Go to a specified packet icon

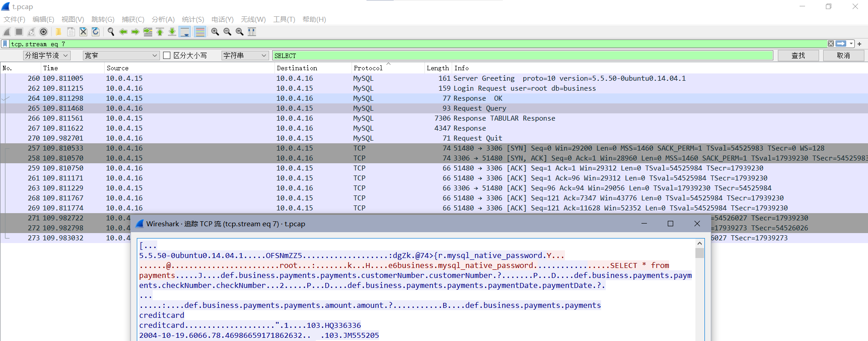[148, 32]
